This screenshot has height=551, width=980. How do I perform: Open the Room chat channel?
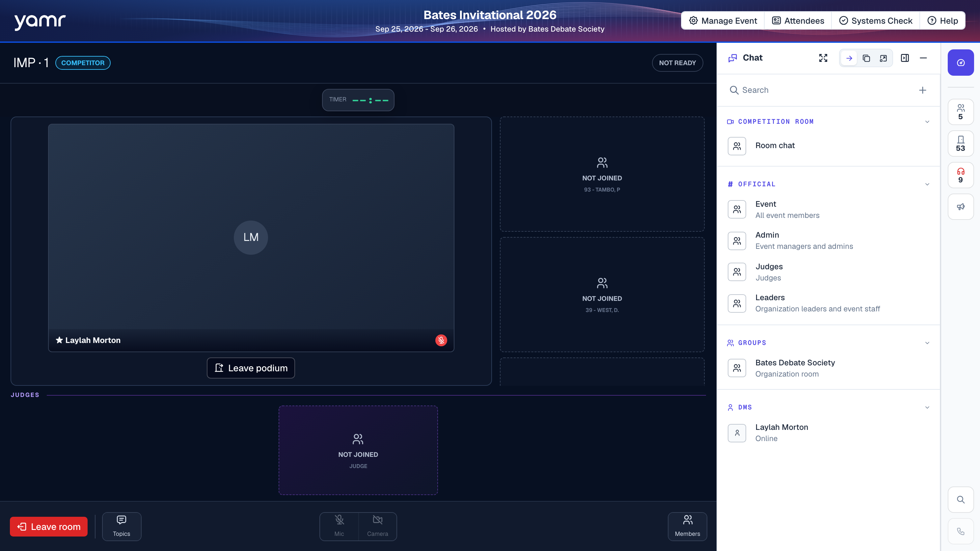point(829,146)
